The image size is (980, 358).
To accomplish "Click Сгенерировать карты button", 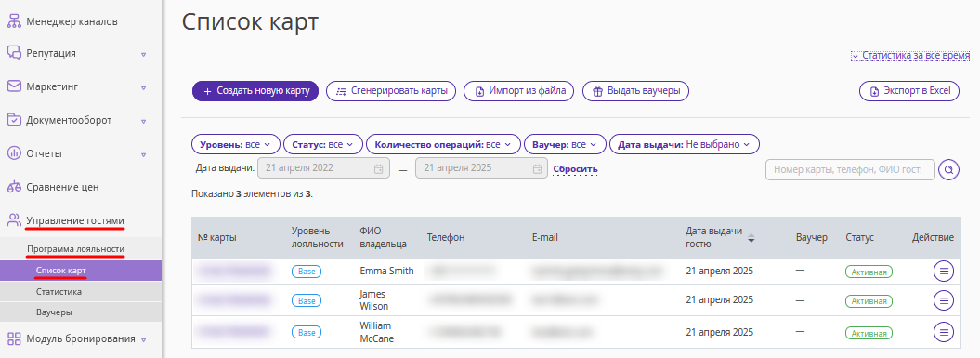I will [x=391, y=91].
